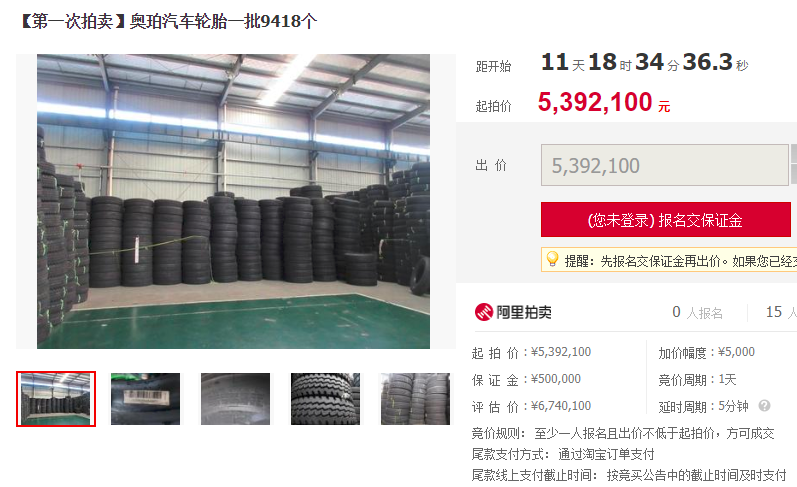This screenshot has height=487, width=797.
Task: Select the first warehouse thumbnail
Action: [x=56, y=399]
